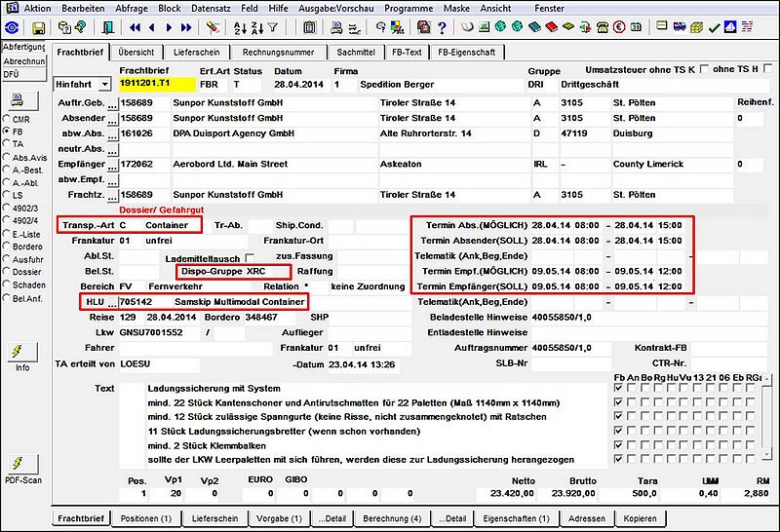Click the Euro currency icon
Viewport: 780px width, 532px height.
[x=619, y=27]
